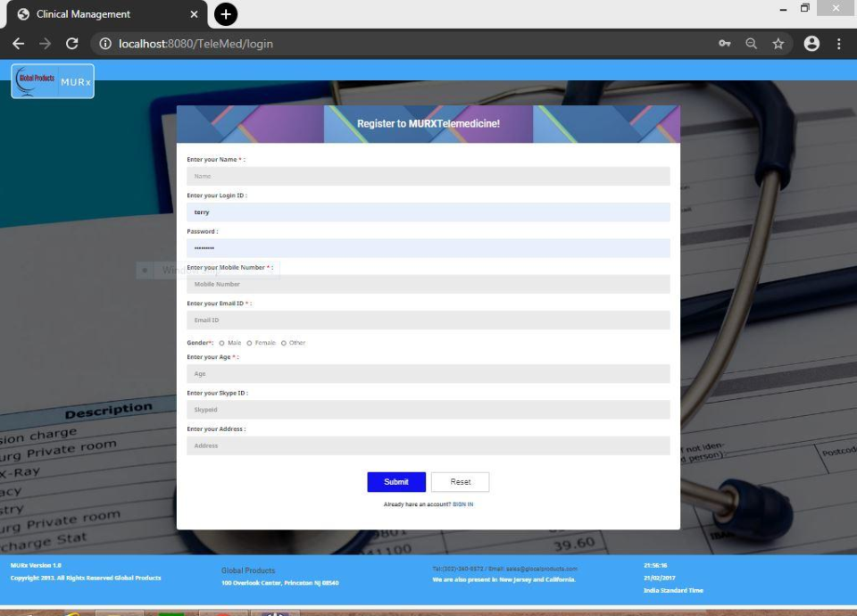This screenshot has width=857, height=616.
Task: Click the 100 Overlook Center address text
Action: [279, 583]
